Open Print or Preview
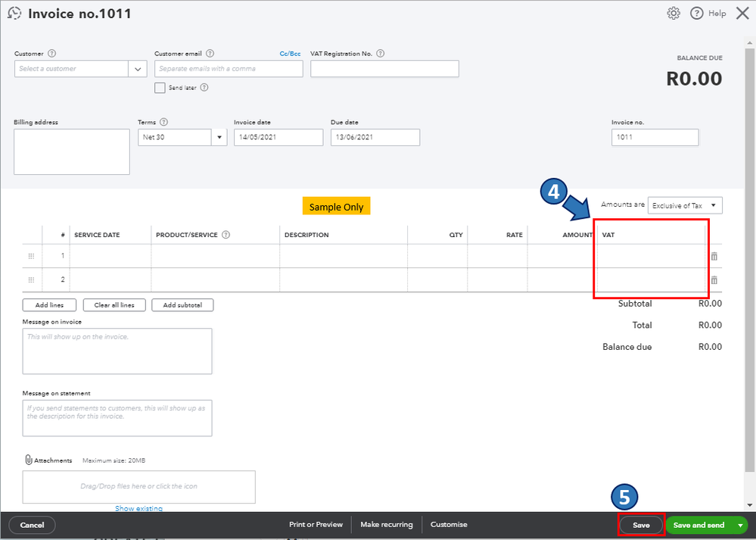This screenshot has height=540, width=756. (316, 525)
